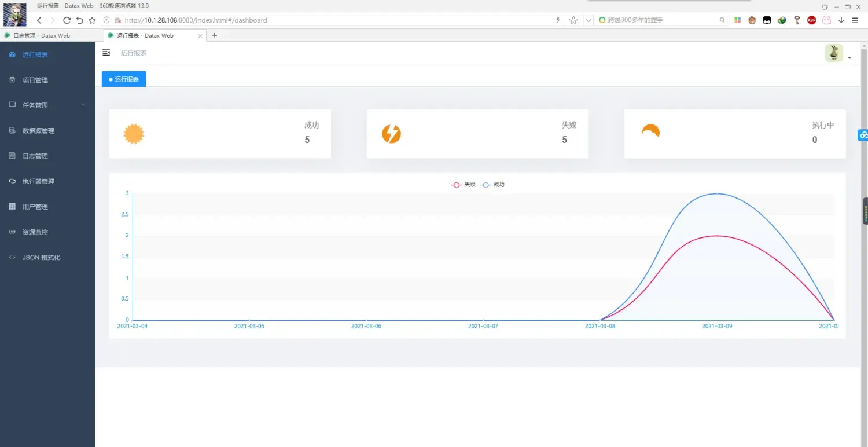The image size is (868, 447).
Task: Open the browser menu dropdown
Action: [855, 20]
